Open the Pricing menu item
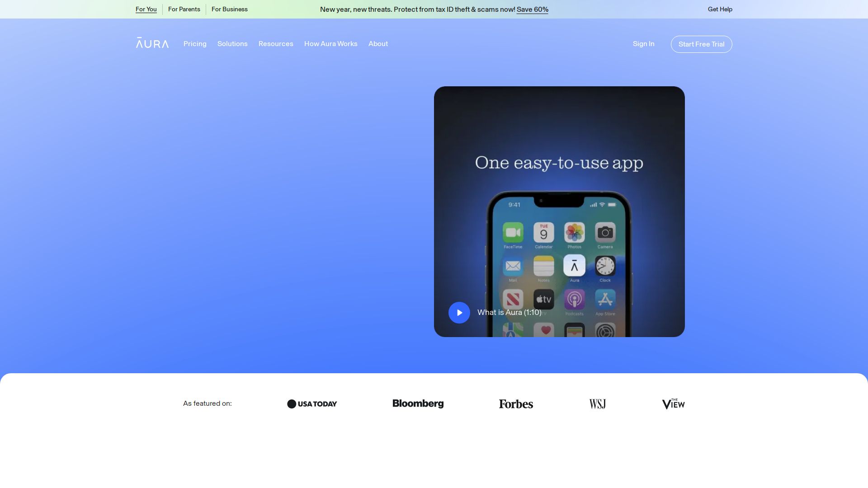The height and width of the screenshot is (488, 868). pyautogui.click(x=195, y=44)
